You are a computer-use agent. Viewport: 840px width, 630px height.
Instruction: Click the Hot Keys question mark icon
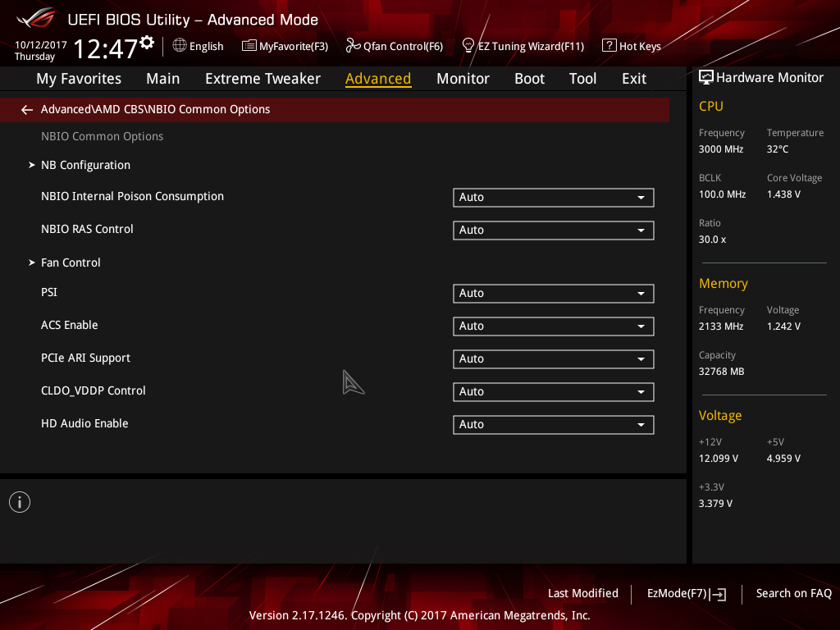pyautogui.click(x=609, y=46)
